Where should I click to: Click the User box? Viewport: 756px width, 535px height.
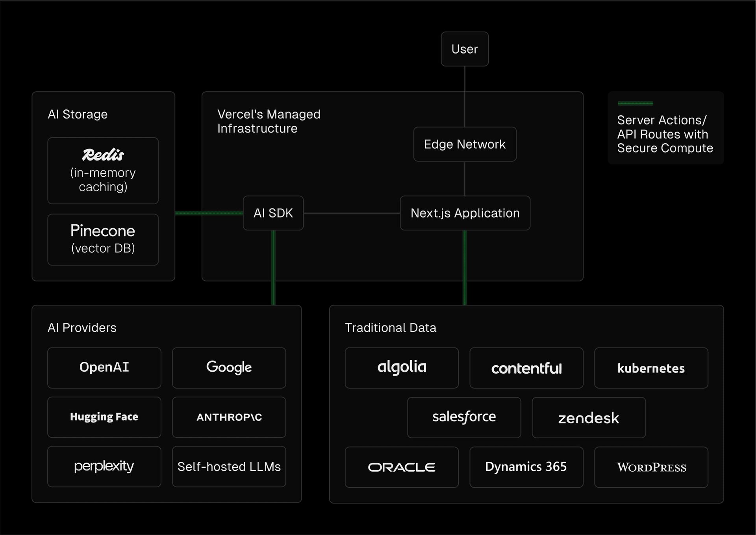pyautogui.click(x=465, y=49)
